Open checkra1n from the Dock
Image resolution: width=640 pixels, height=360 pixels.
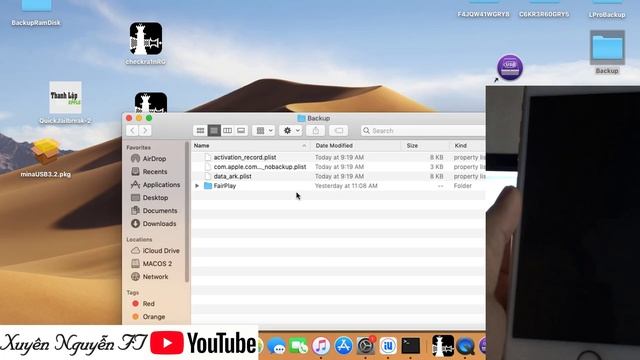443,346
